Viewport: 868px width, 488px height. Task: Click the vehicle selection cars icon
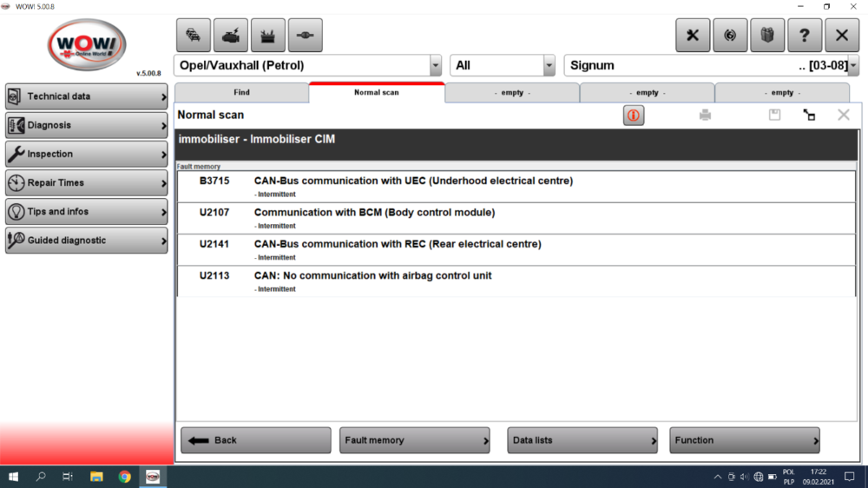(193, 36)
